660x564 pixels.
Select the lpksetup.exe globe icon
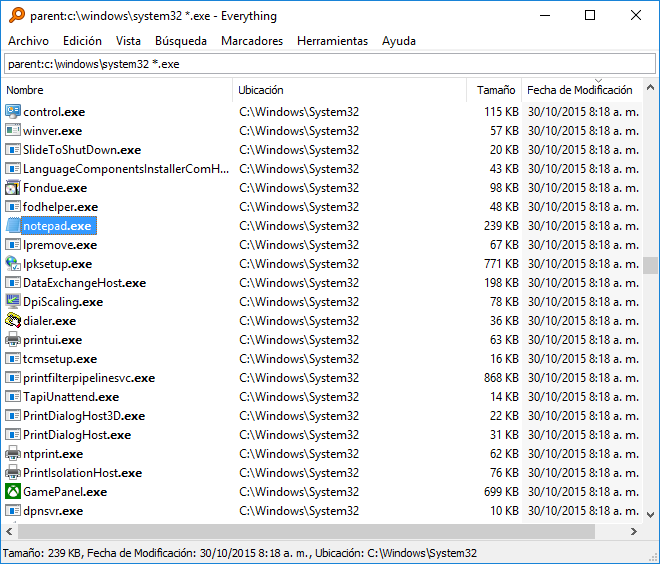click(x=13, y=264)
